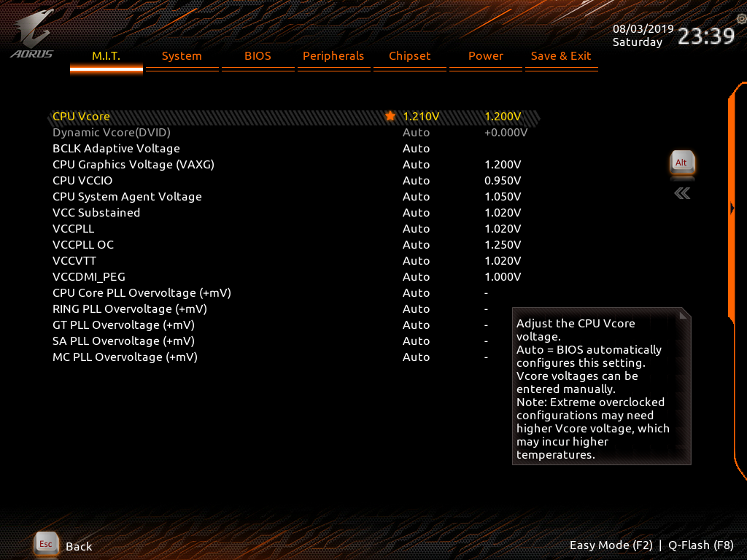The image size is (747, 560).
Task: Select the VCCDMI_PEG label
Action: point(88,277)
